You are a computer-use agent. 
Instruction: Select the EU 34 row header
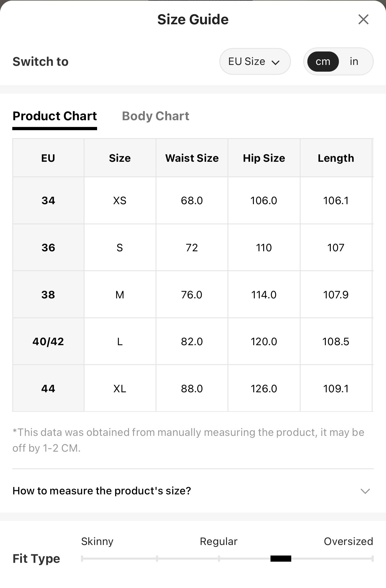coord(48,200)
